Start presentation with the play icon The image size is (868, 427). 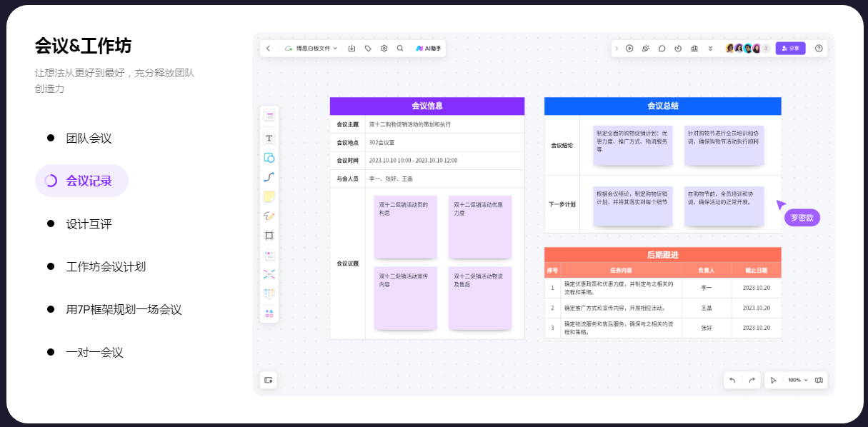(x=629, y=49)
